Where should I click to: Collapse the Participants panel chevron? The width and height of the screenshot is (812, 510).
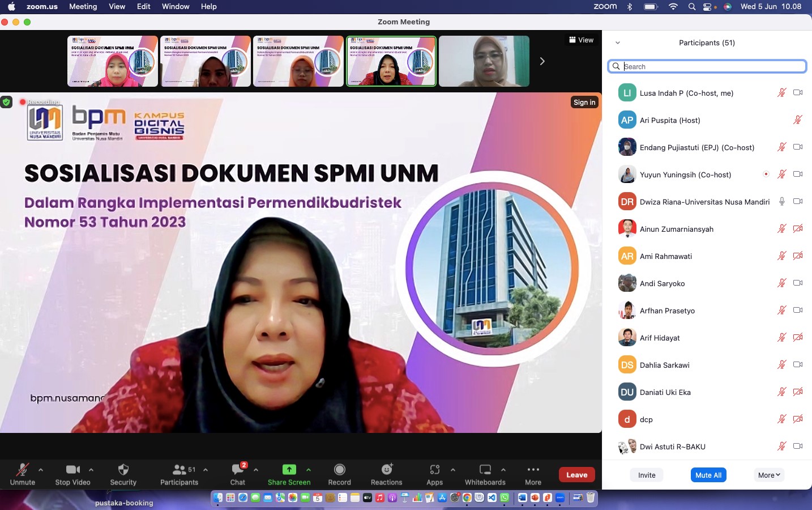click(618, 43)
